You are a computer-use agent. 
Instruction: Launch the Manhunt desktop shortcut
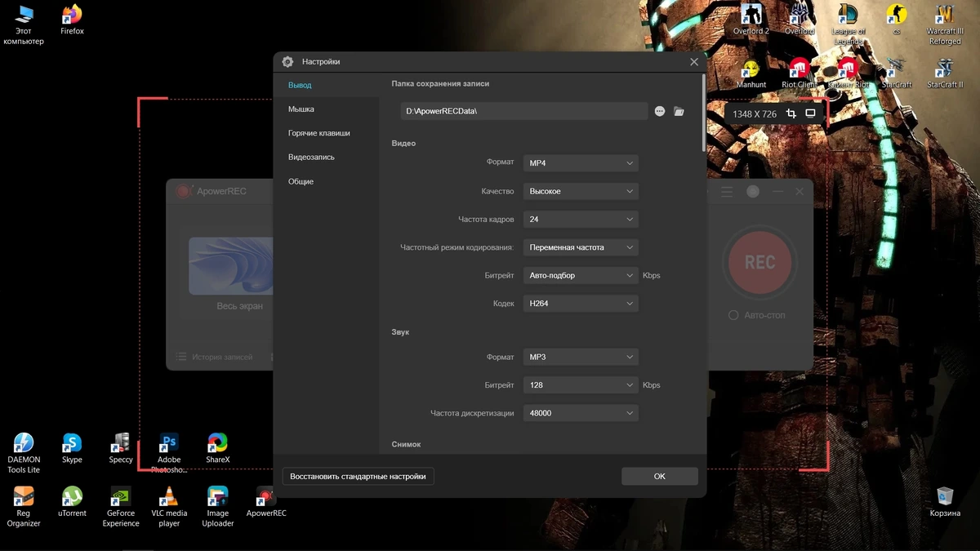(x=751, y=73)
